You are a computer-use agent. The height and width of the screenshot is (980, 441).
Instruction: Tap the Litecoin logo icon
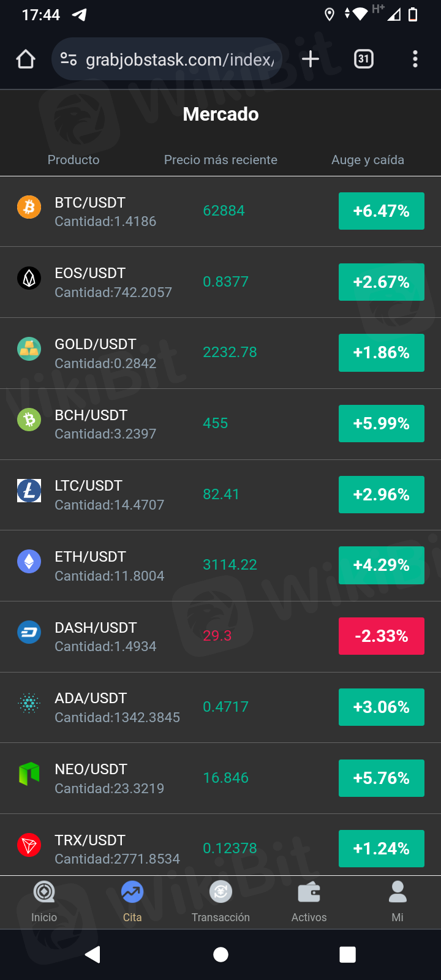point(29,491)
